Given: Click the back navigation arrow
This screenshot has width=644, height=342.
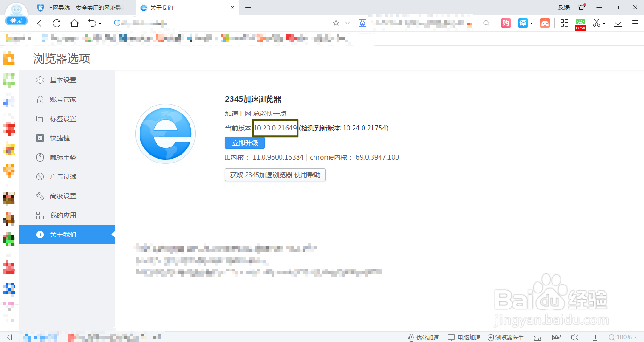Looking at the screenshot, I should click(40, 23).
